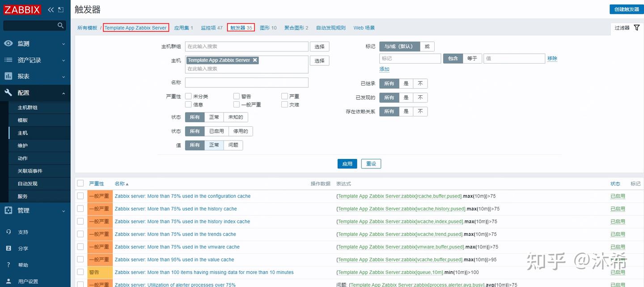Select 未知的 in state filter

236,117
